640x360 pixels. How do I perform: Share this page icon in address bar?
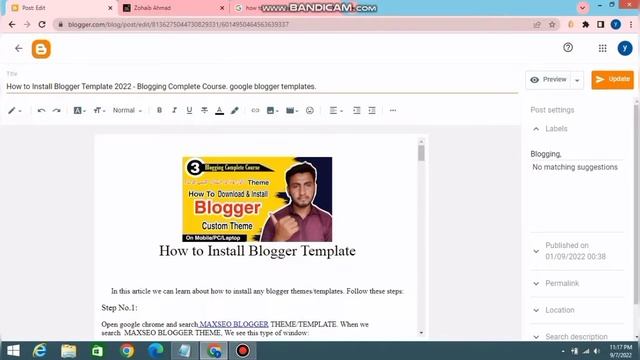point(537,24)
